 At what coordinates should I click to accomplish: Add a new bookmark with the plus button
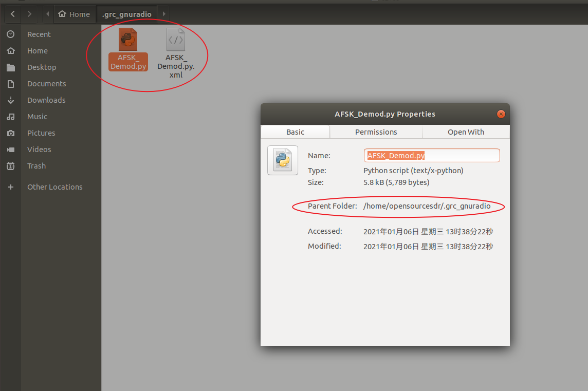(10, 187)
